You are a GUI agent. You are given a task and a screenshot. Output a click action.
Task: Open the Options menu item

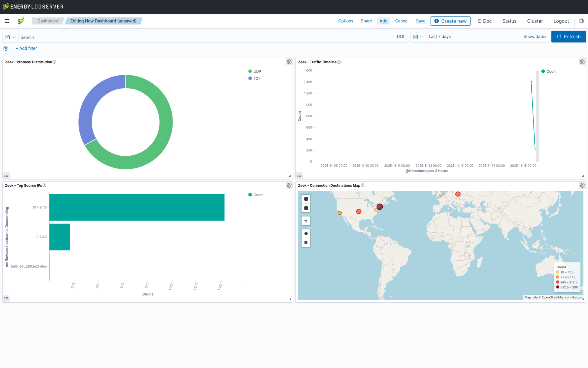pos(345,21)
